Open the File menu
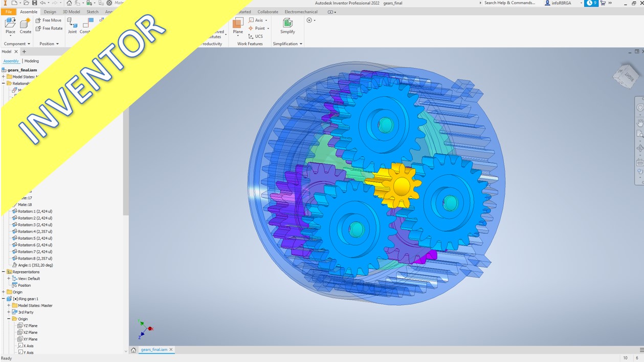The width and height of the screenshot is (644, 362). (9, 12)
